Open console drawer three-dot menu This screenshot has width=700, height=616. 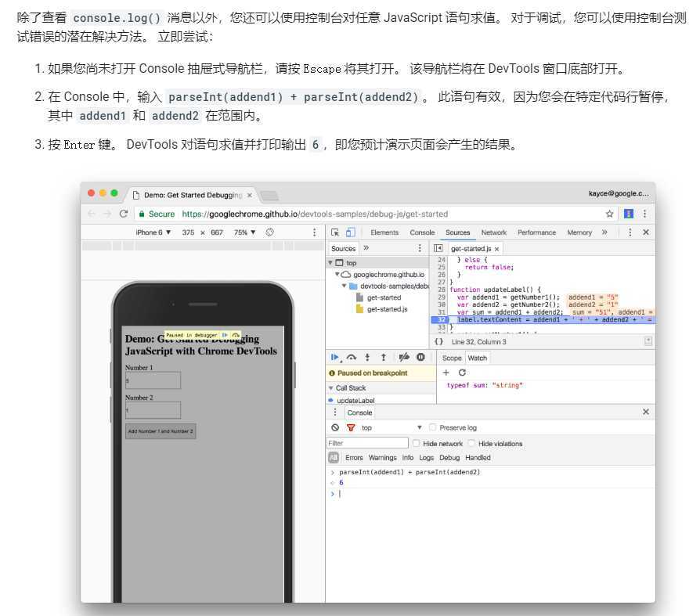coord(335,412)
